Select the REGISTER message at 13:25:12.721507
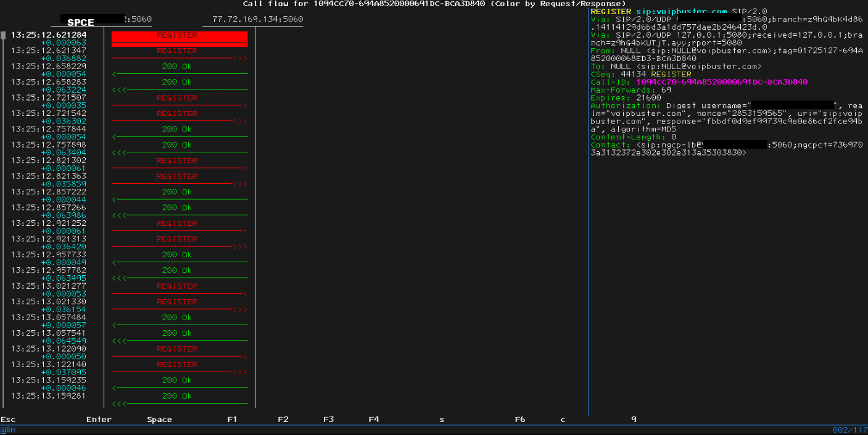Viewport: 868px width, 435px height. [177, 98]
